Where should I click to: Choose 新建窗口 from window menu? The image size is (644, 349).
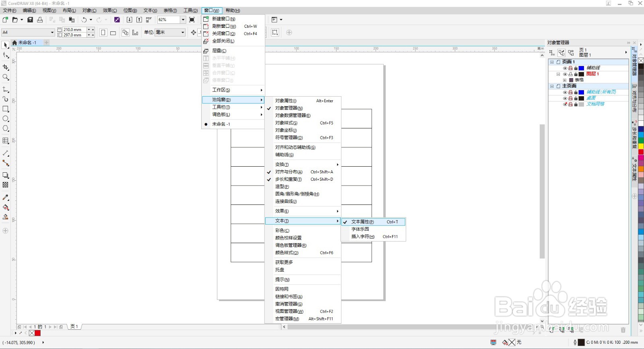pos(233,19)
